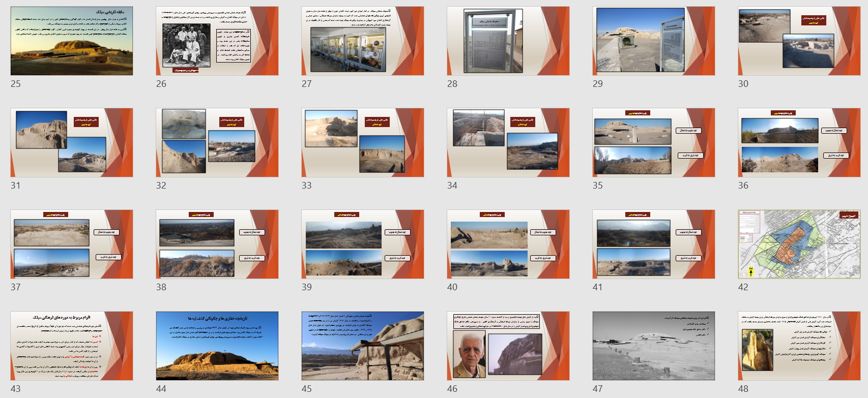Select slide 40 thumbnail
Image resolution: width=868 pixels, height=398 pixels.
(508, 244)
